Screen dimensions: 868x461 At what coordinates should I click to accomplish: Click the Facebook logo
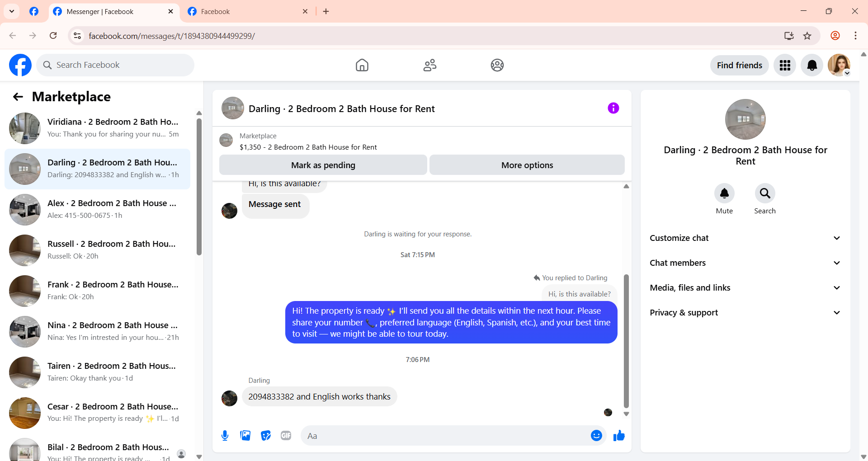click(20, 65)
